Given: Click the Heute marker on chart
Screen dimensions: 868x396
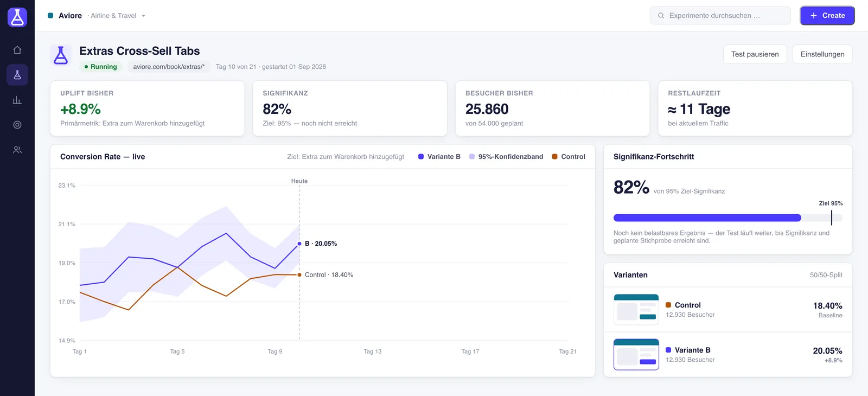Looking at the screenshot, I should tap(299, 181).
